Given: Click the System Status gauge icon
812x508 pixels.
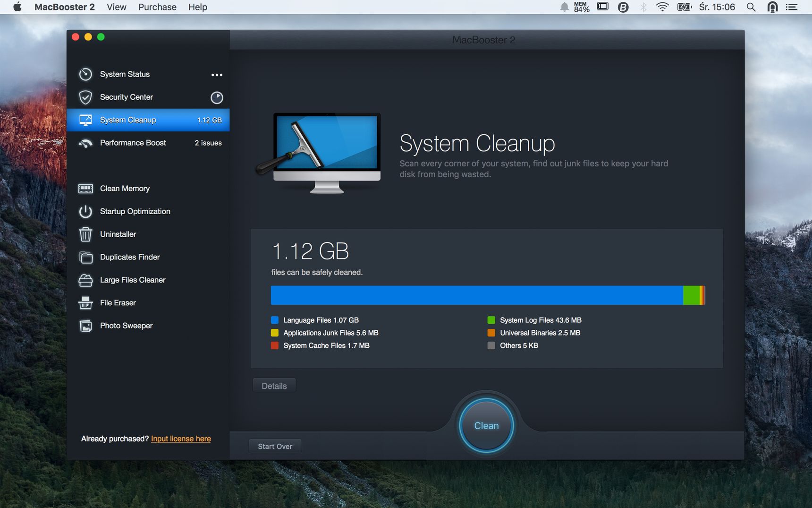Looking at the screenshot, I should 85,74.
